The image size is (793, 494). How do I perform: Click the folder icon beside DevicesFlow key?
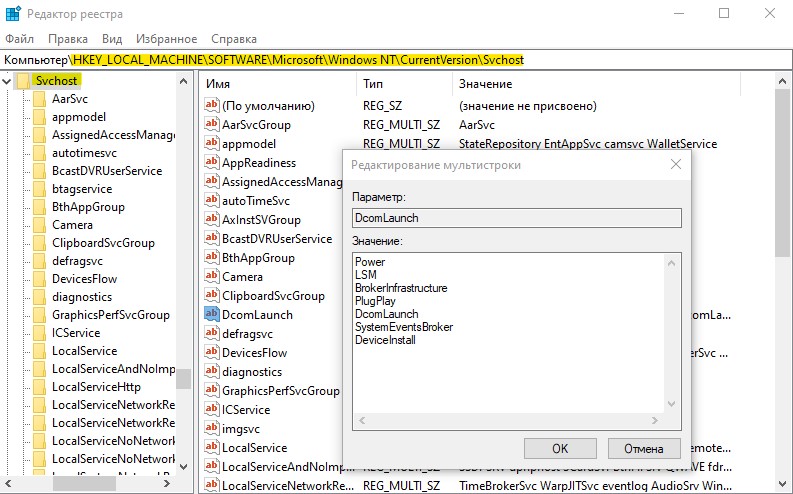tap(39, 279)
